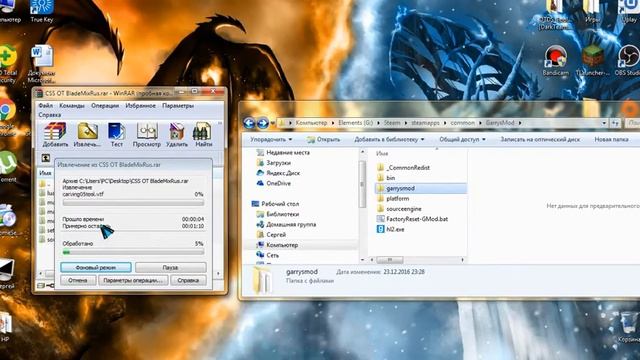Expand the Explorer address bar history dropdown

click(604, 123)
